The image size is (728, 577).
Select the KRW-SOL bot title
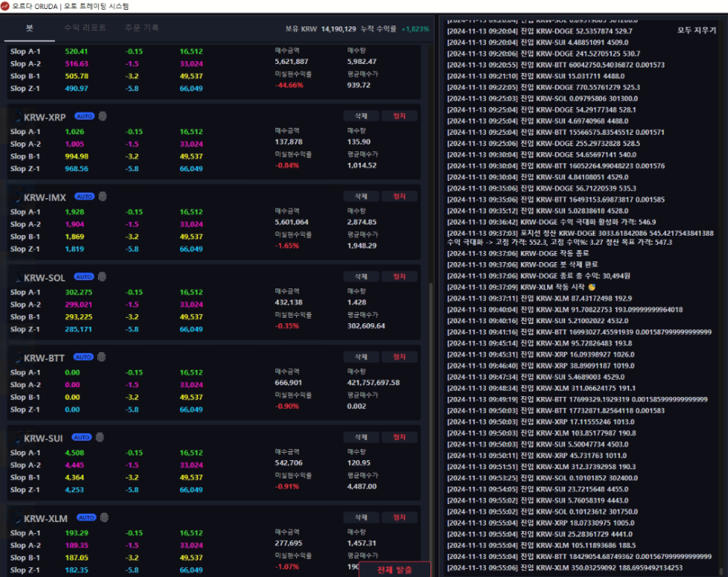click(44, 278)
